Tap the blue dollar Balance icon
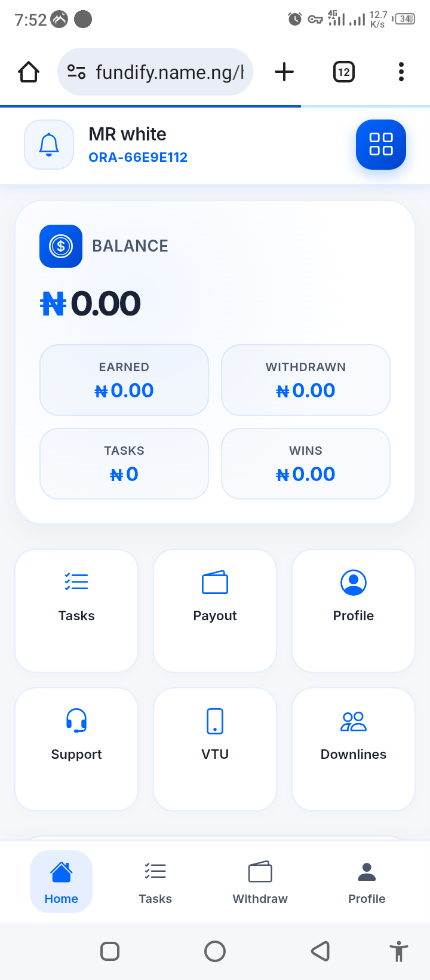 (61, 246)
